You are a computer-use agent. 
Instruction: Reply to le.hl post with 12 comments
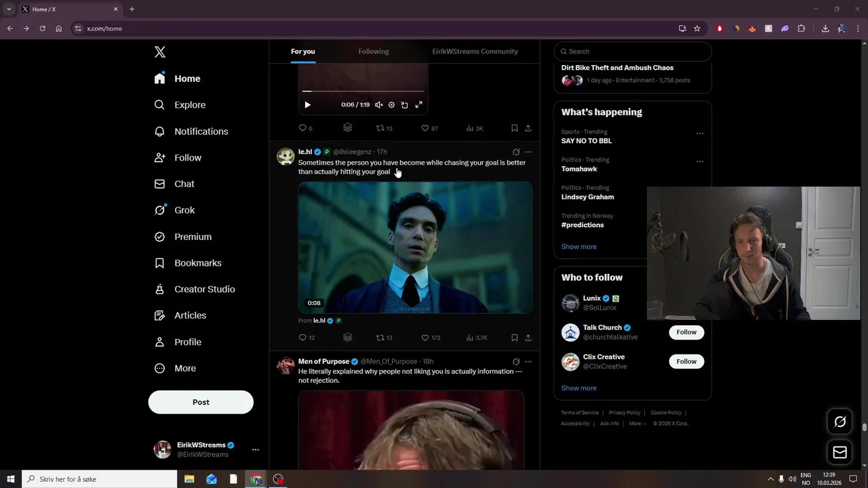click(x=307, y=338)
